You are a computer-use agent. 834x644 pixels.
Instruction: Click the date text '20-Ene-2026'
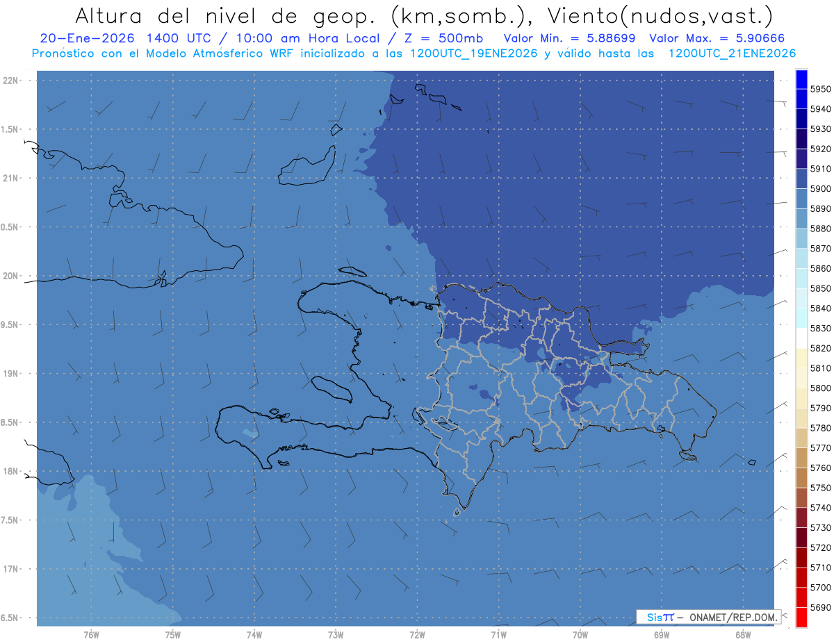[x=88, y=38]
